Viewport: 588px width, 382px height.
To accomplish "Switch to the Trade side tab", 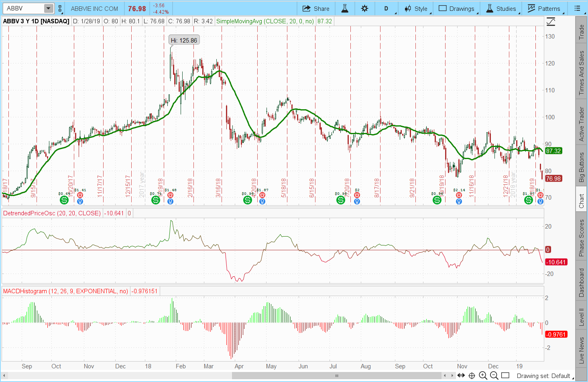I will 581,32.
